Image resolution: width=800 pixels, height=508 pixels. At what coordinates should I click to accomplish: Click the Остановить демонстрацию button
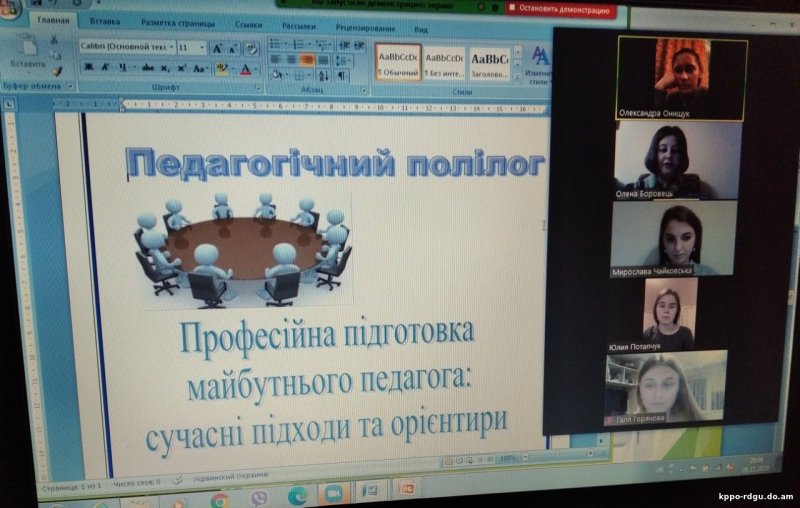pyautogui.click(x=560, y=9)
